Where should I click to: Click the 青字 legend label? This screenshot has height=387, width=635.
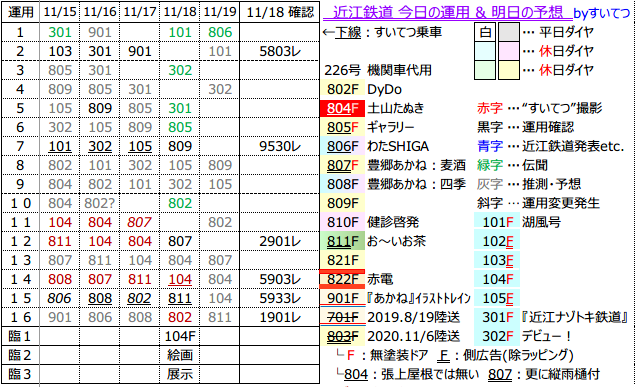pos(490,146)
